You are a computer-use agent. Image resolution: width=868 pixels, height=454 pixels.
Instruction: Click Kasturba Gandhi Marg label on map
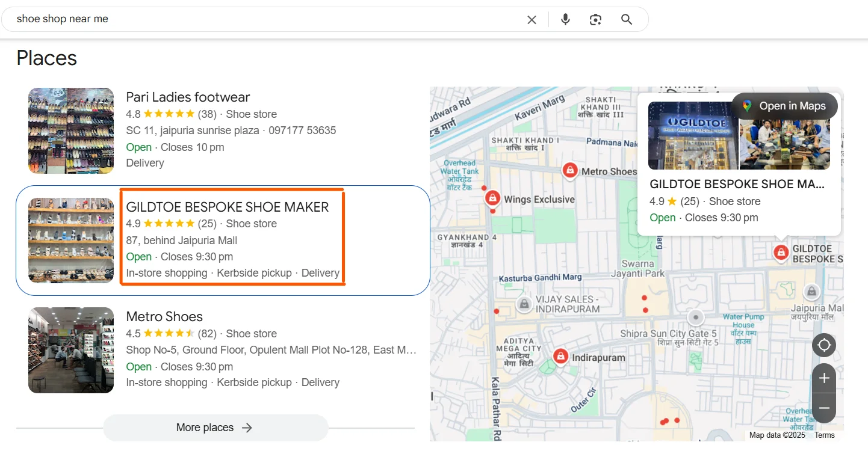coord(541,278)
